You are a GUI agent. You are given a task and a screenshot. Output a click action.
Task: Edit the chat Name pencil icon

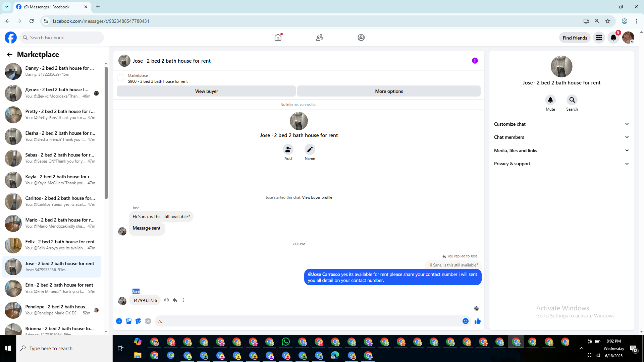coord(310,149)
